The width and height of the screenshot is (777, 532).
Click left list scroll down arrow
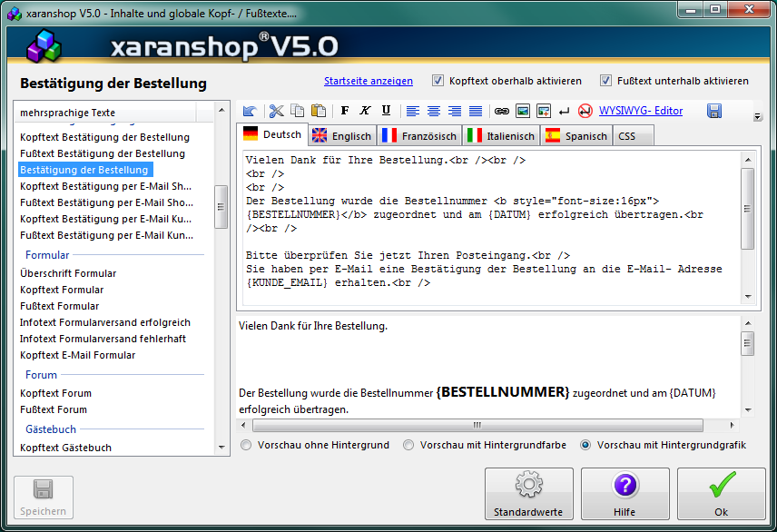[221, 448]
